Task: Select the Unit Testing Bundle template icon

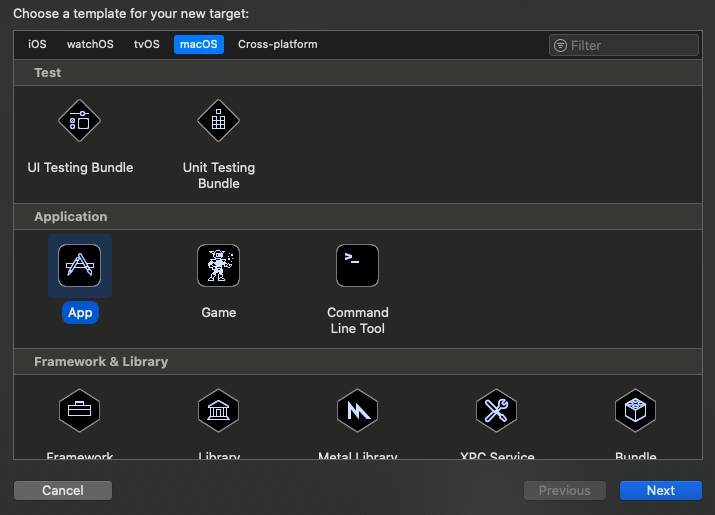Action: coord(218,121)
